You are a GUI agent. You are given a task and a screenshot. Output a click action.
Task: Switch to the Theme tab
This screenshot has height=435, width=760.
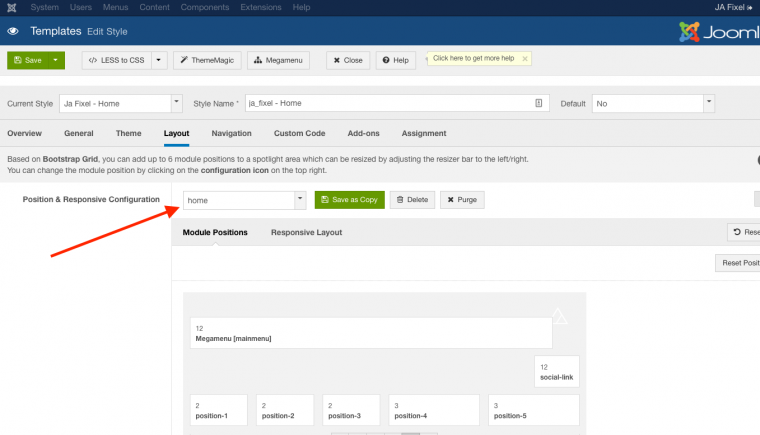128,133
